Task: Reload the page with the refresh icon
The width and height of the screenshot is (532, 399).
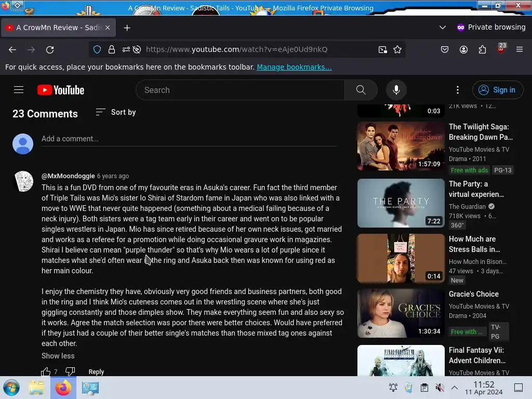Action: [x=50, y=49]
